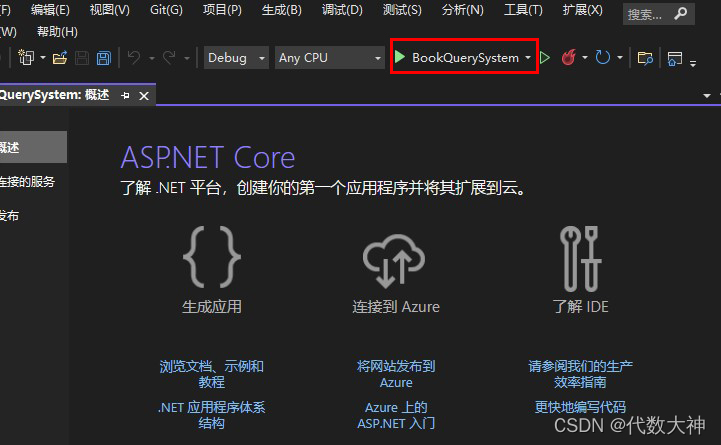
Task: Open the 扩展(X) menu
Action: 582,10
